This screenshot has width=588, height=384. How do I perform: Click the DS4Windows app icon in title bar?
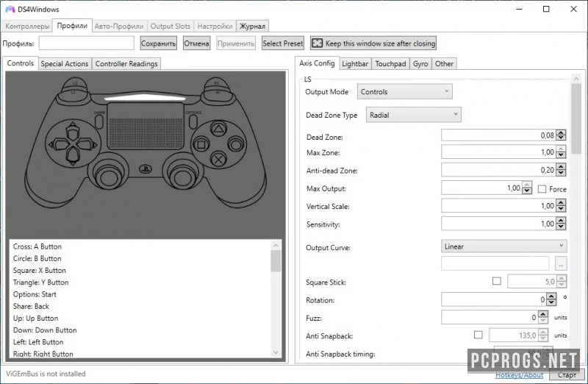10,9
